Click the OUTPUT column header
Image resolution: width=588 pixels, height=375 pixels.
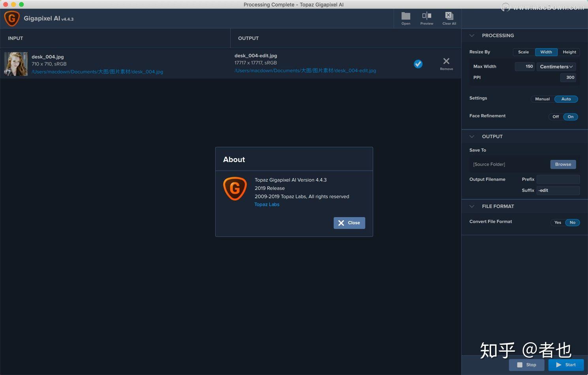(248, 38)
